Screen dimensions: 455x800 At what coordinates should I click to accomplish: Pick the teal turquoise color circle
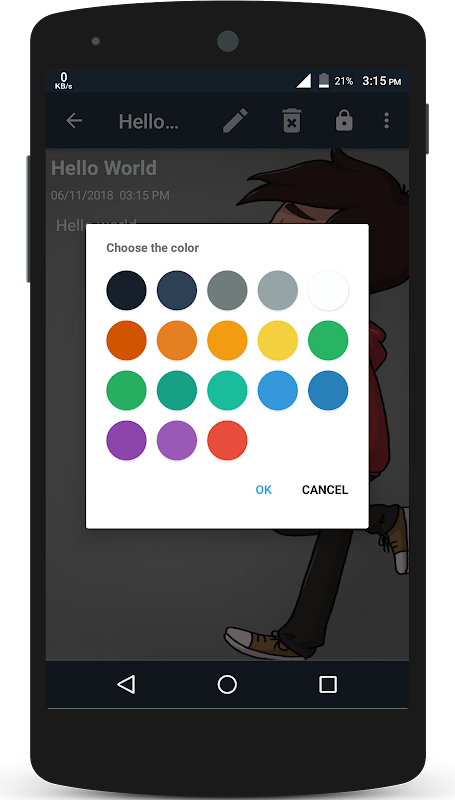[x=227, y=390]
